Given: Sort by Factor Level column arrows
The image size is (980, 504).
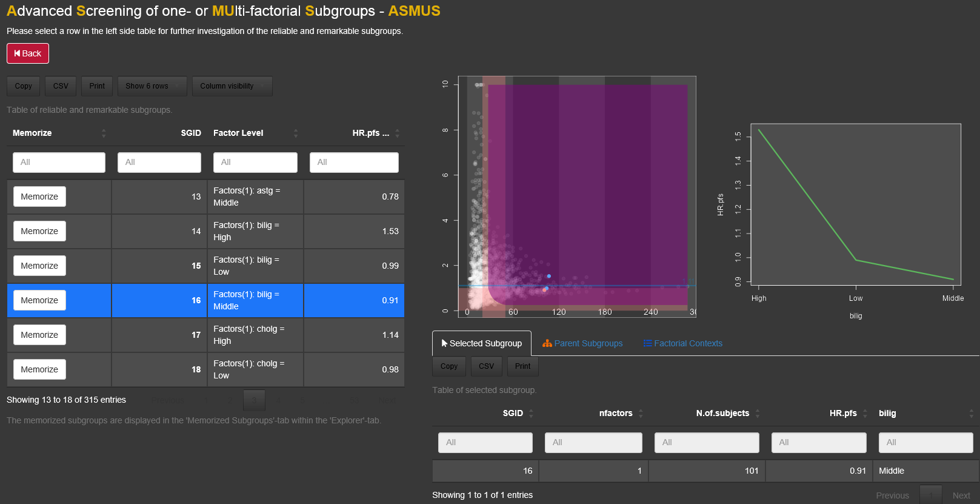Looking at the screenshot, I should [295, 133].
